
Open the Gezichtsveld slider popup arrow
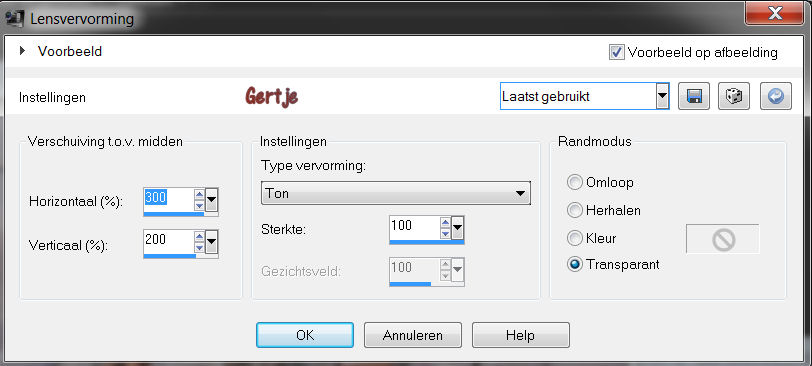pos(458,270)
